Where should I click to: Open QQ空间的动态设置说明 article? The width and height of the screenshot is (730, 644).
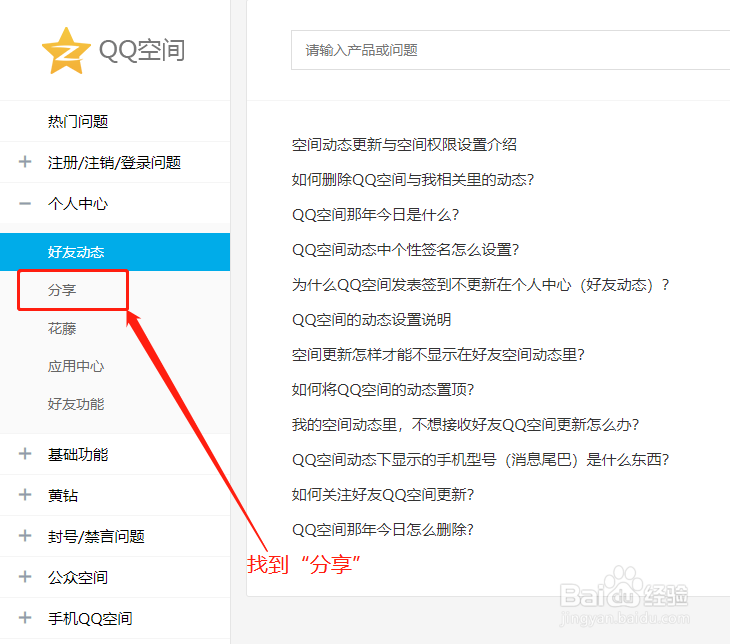372,319
